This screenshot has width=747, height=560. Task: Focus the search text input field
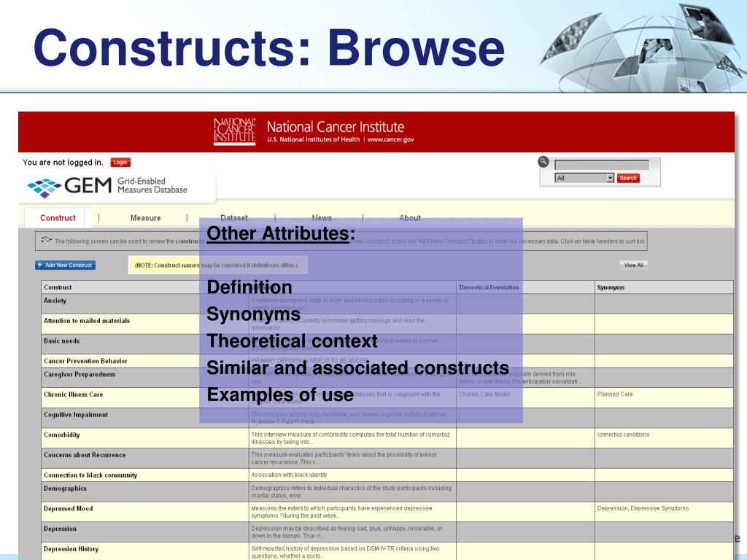coord(601,165)
